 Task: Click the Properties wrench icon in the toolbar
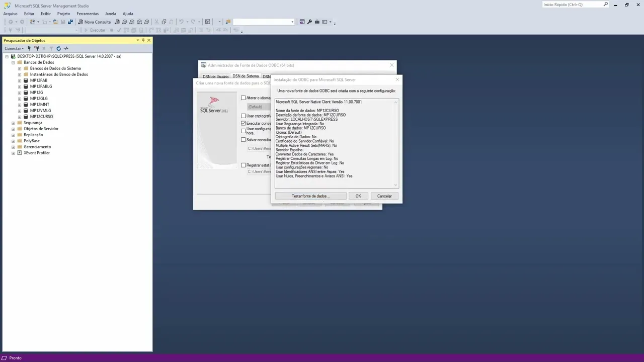click(x=309, y=22)
